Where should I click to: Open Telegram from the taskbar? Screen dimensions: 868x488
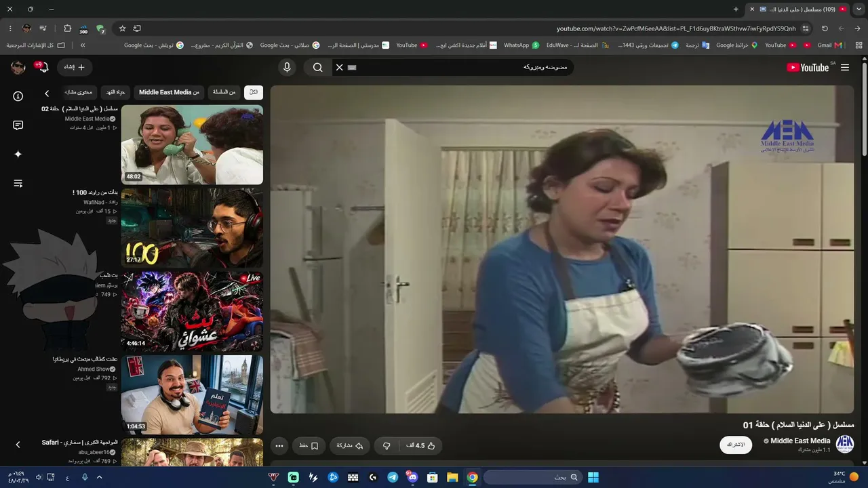coord(393,477)
